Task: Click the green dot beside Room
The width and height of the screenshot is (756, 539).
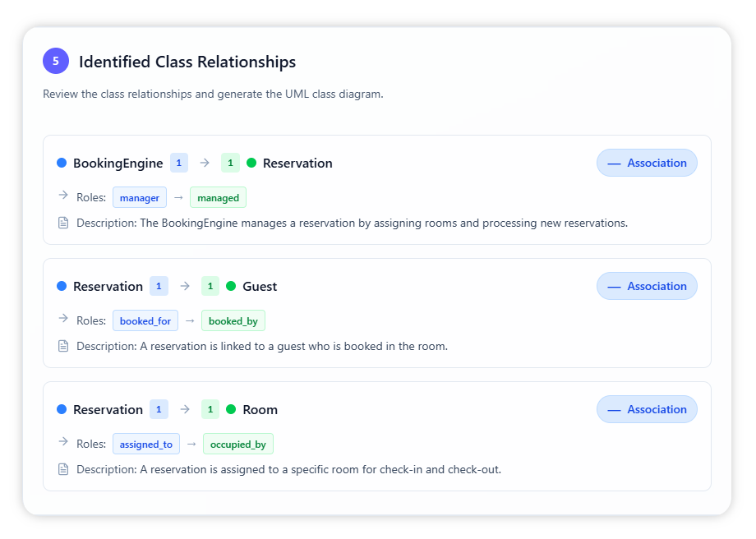Action: 231,409
